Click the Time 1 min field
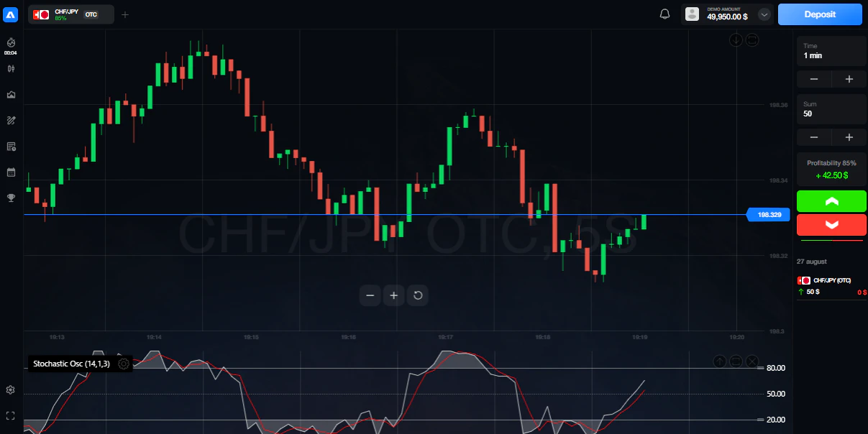868x434 pixels. click(x=831, y=51)
